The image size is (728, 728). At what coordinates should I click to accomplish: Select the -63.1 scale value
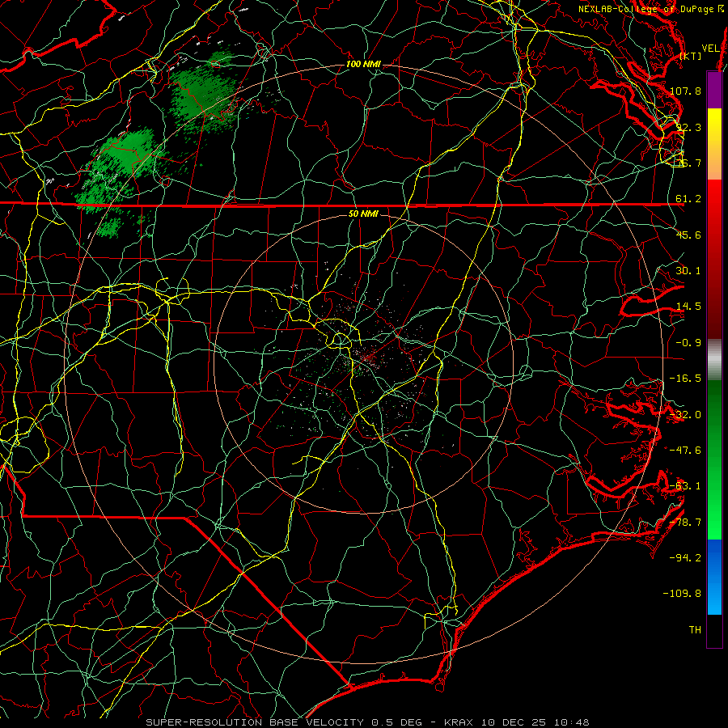click(x=685, y=486)
